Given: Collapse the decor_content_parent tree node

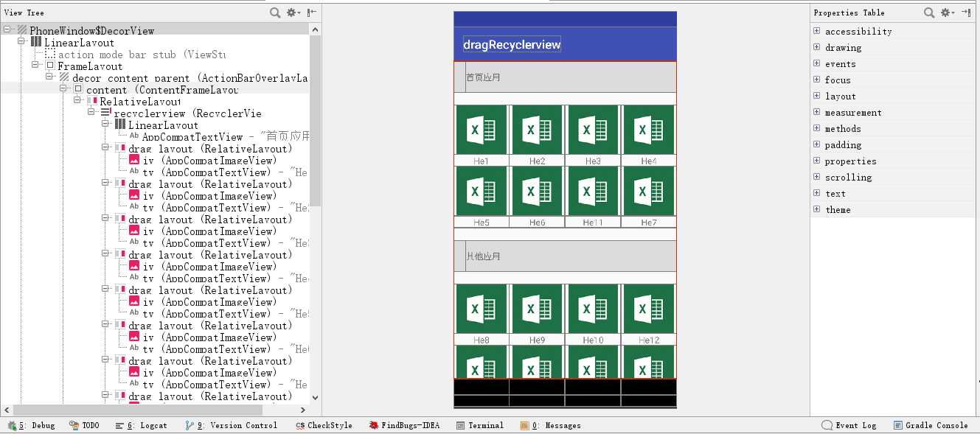Looking at the screenshot, I should tap(49, 77).
